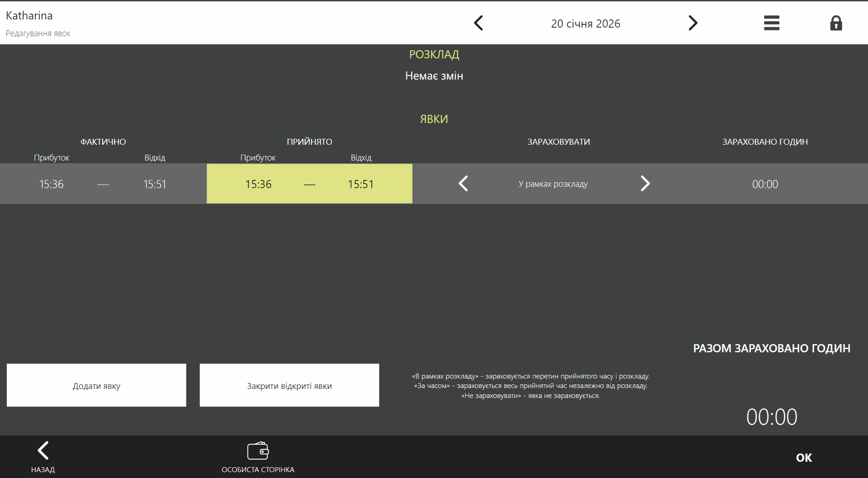Select the actual arrival time 15:36

[52, 184]
